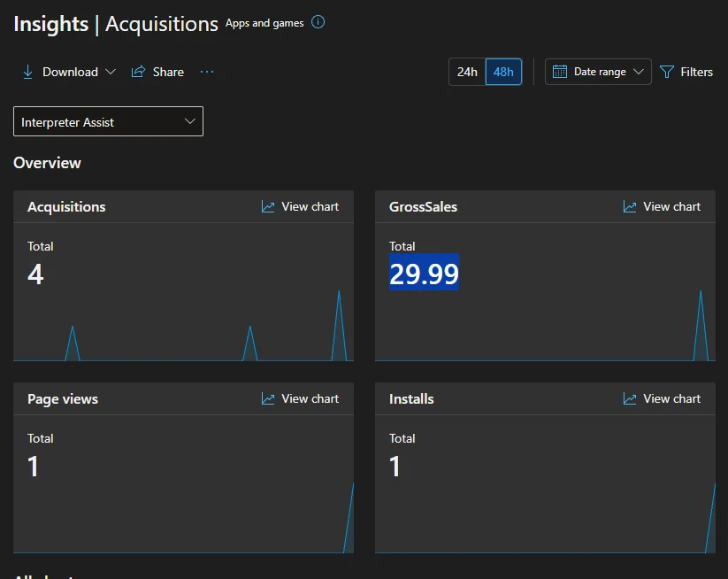Click the Insights | Acquisitions page title
The height and width of the screenshot is (579, 728).
coord(116,24)
